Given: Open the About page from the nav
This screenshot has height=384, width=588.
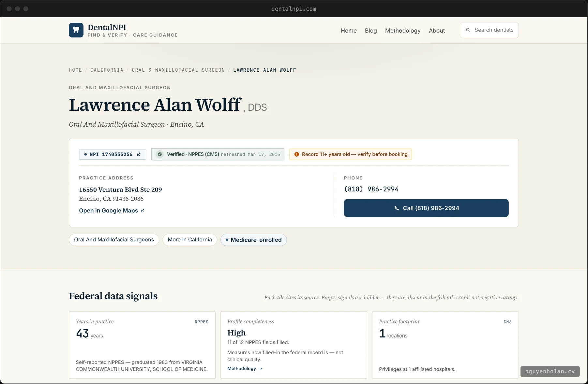Looking at the screenshot, I should tap(437, 31).
